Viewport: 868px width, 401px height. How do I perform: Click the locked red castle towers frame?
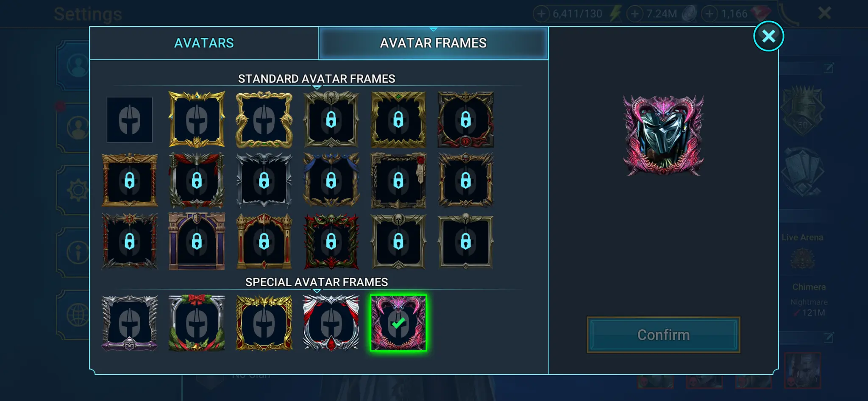coord(264,242)
